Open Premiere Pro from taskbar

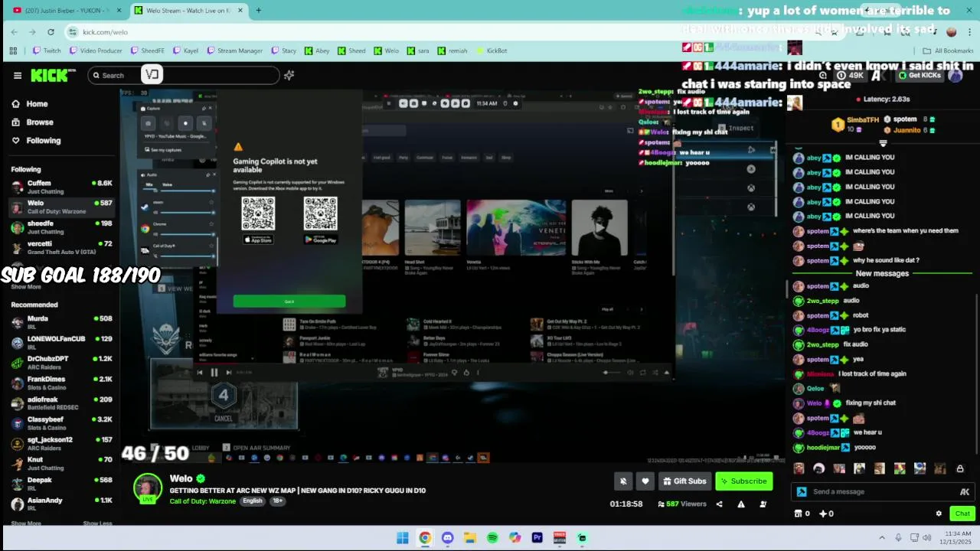537,538
